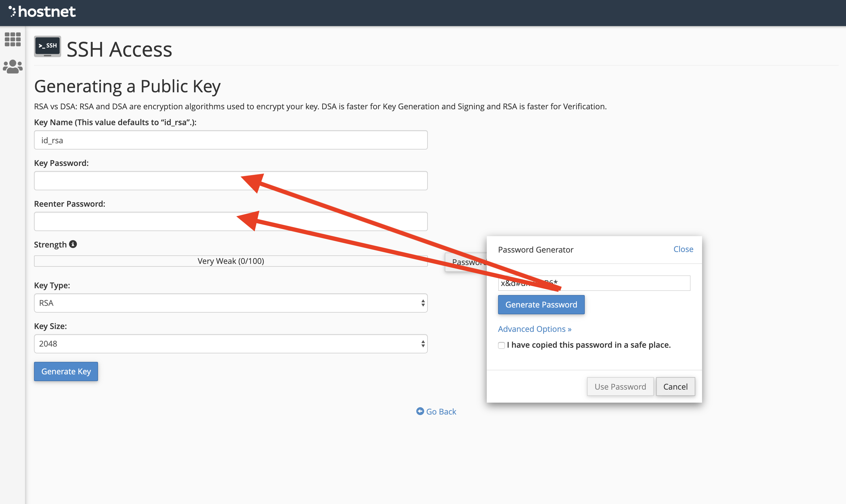Click the Go Back arrow icon
Screen dimensions: 846x504
(420, 411)
